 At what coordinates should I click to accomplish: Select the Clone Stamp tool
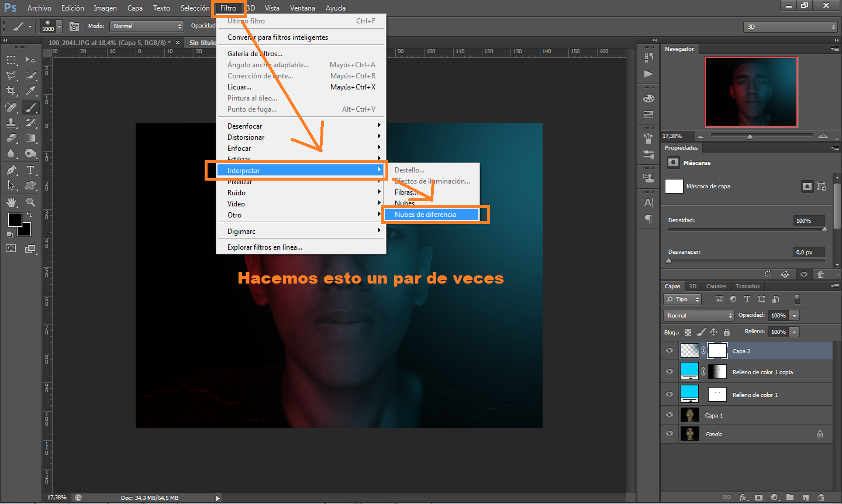click(x=11, y=123)
